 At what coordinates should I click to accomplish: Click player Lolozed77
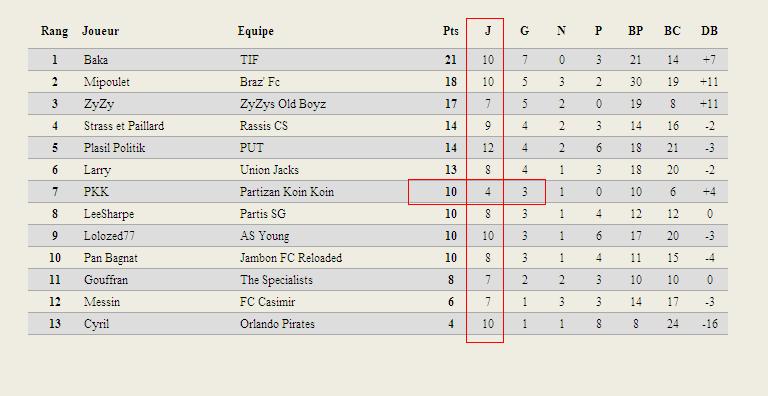[109, 236]
